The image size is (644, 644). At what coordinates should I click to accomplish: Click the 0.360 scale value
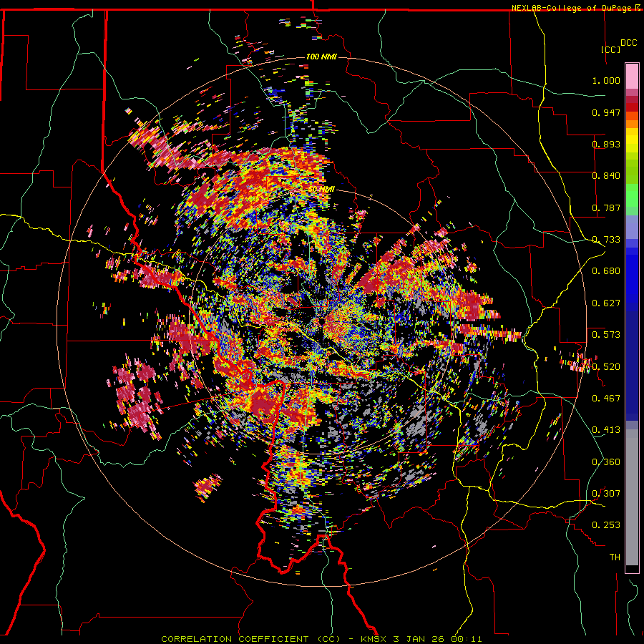606,462
